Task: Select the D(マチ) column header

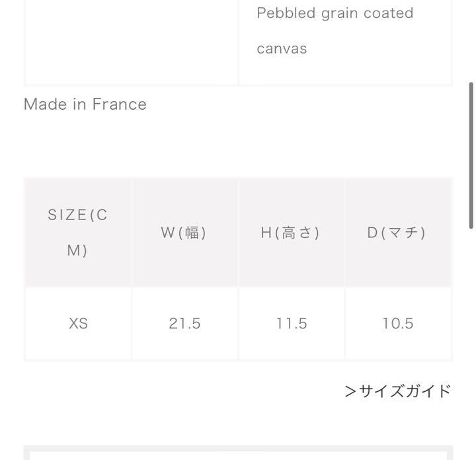Action: pos(398,233)
